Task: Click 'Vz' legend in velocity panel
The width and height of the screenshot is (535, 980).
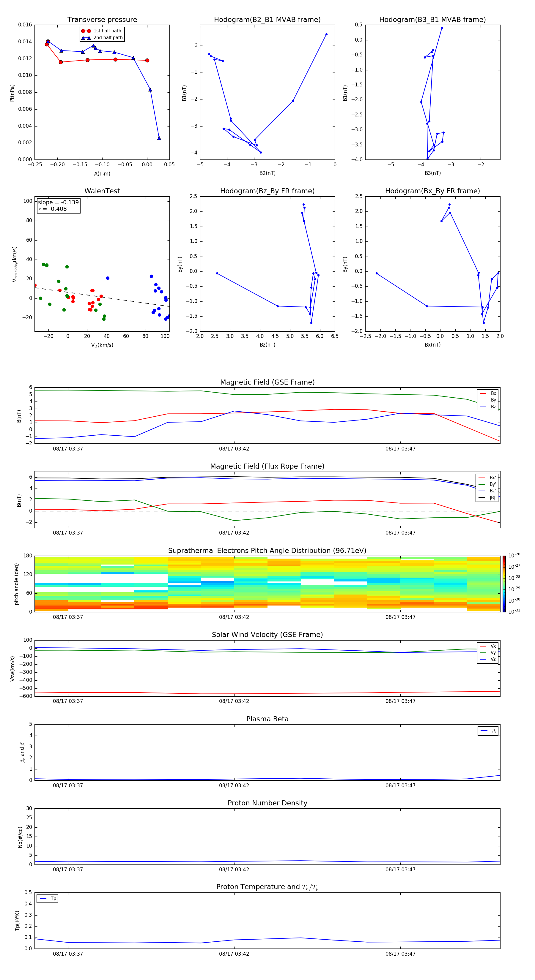Action: tap(488, 659)
